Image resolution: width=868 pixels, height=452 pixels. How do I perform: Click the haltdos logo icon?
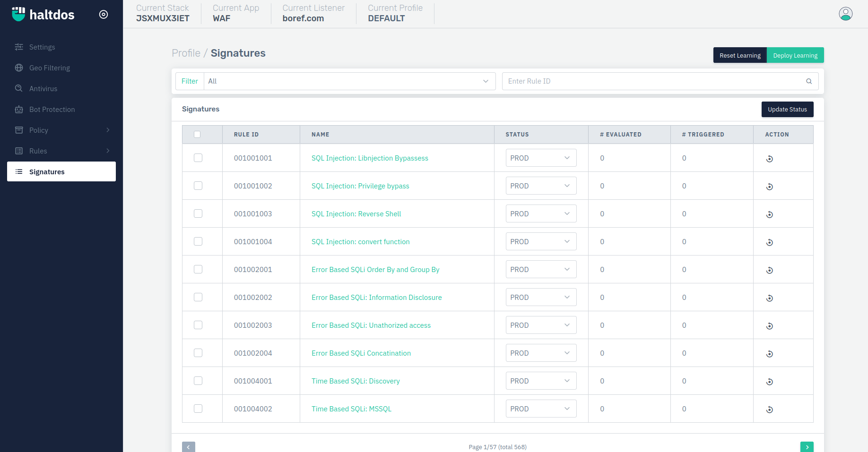point(18,14)
